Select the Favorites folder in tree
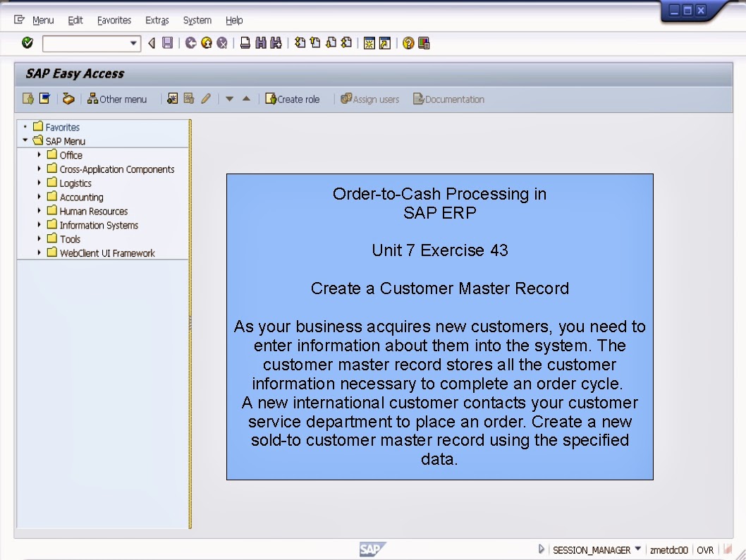 tap(62, 127)
